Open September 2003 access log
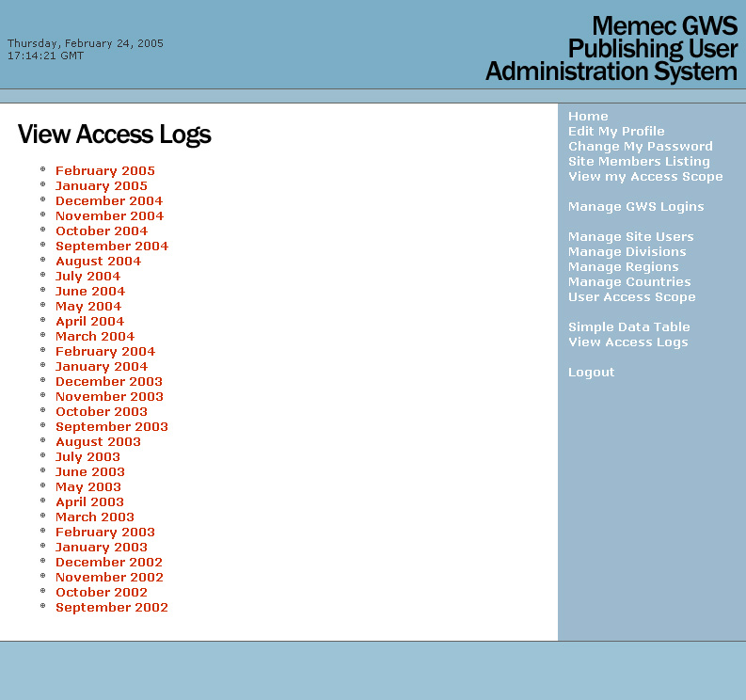 (112, 426)
